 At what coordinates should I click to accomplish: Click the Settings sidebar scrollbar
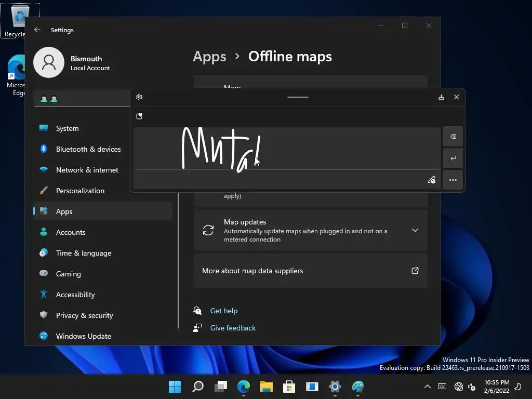pyautogui.click(x=178, y=261)
